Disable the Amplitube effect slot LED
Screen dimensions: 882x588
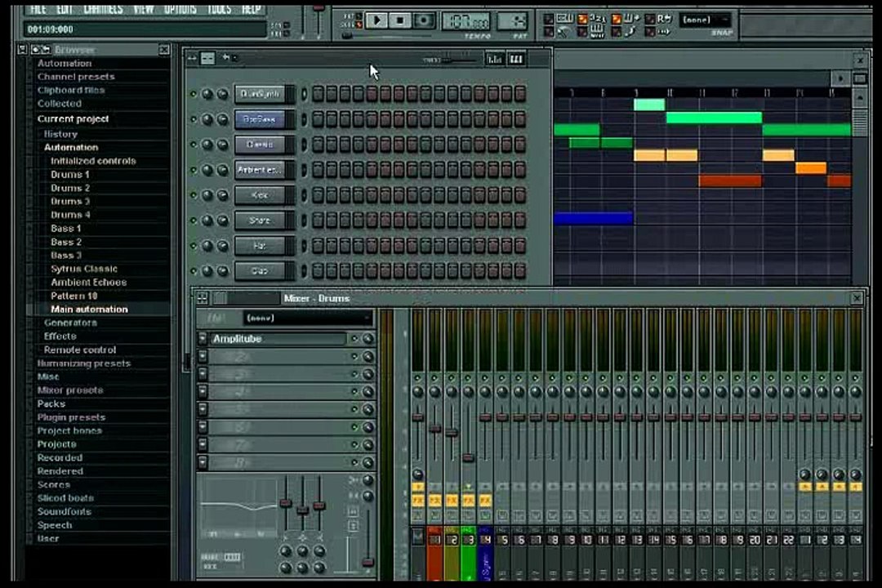pyautogui.click(x=354, y=339)
